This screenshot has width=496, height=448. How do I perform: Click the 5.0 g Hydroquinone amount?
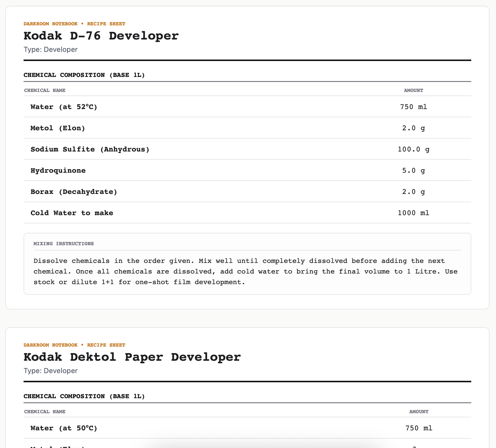point(414,170)
